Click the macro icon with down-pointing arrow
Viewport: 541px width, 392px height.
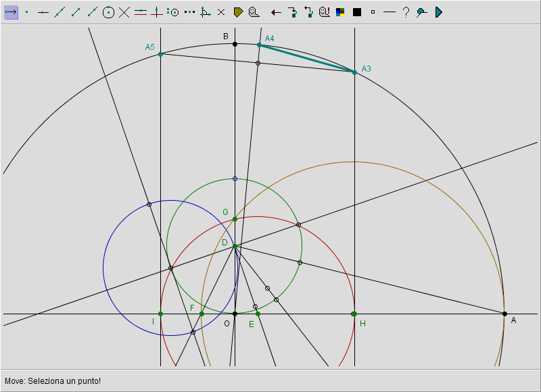click(x=293, y=12)
